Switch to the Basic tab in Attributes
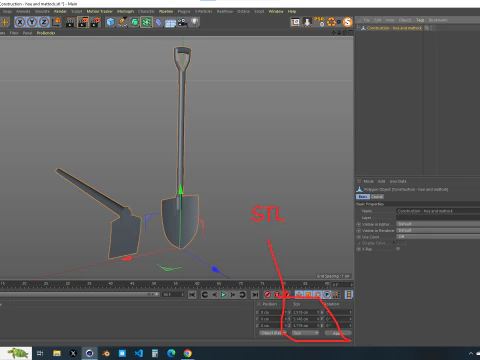Image resolution: width=480 pixels, height=360 pixels. [363, 197]
